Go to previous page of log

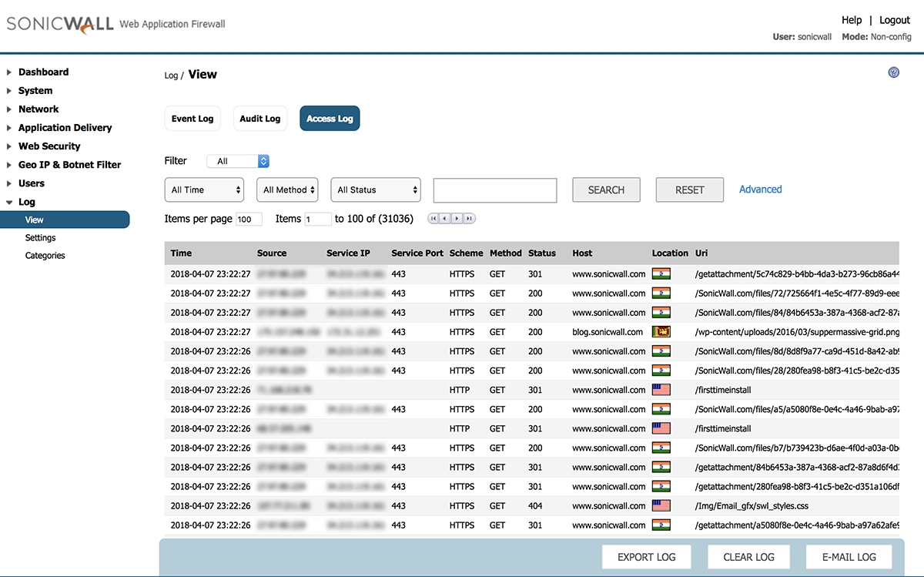445,219
